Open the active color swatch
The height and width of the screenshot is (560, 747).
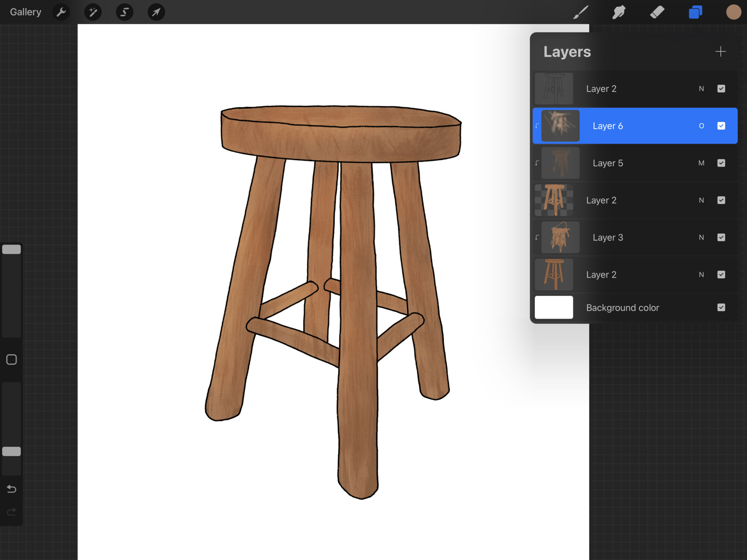pos(733,12)
